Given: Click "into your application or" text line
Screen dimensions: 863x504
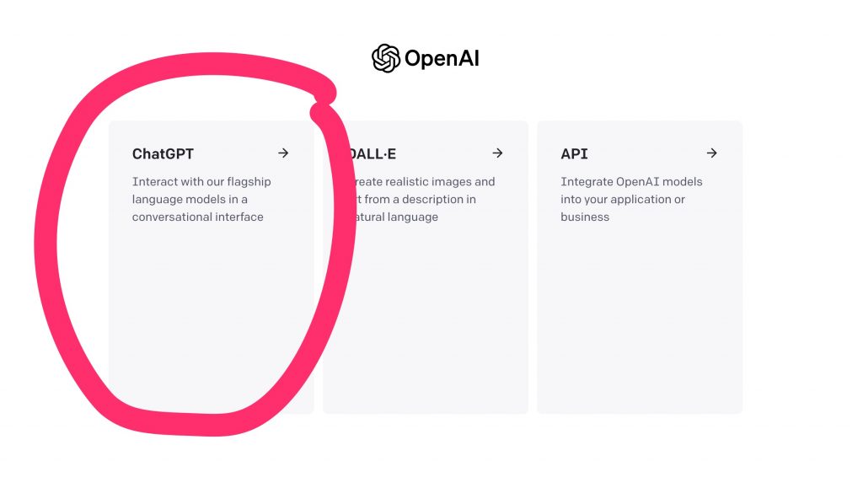Looking at the screenshot, I should tap(623, 200).
